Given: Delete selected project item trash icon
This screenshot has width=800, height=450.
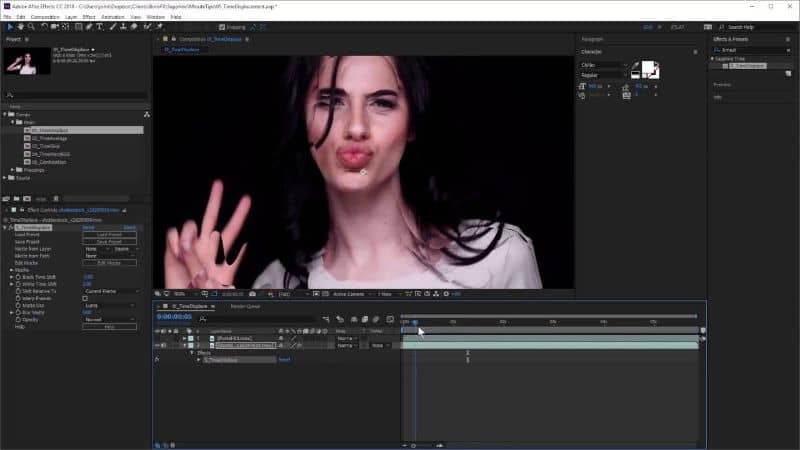Looking at the screenshot, I should [56, 198].
